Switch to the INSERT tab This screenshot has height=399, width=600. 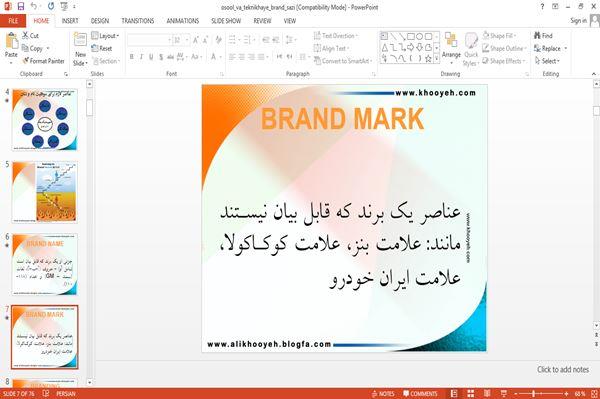click(70, 21)
